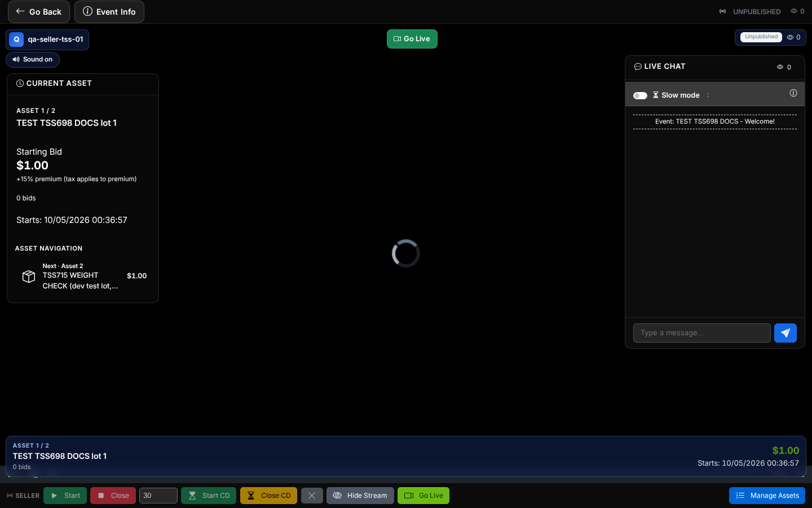Click the UNPUBLISHED broadcast icon in header
The image size is (812, 508).
coord(723,12)
